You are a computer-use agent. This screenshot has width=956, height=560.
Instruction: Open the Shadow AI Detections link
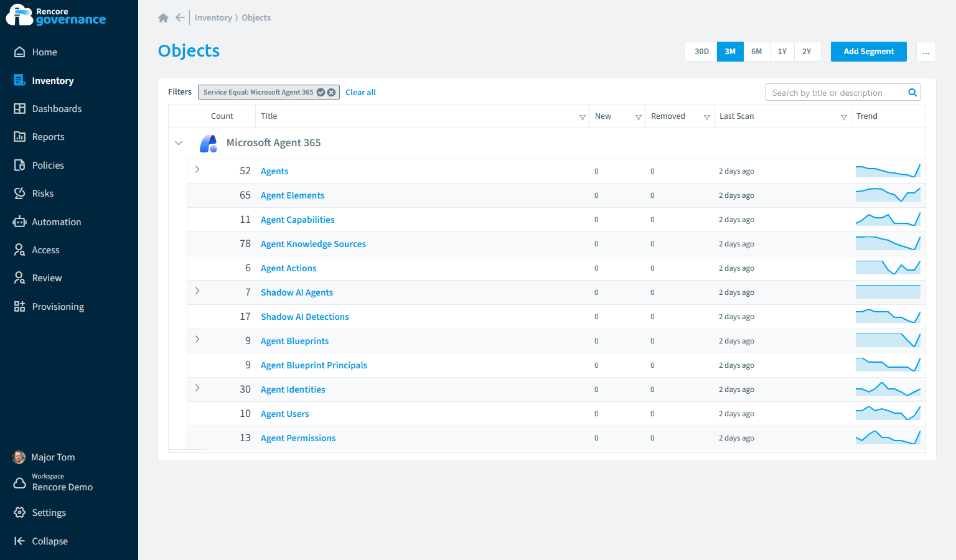pyautogui.click(x=305, y=317)
